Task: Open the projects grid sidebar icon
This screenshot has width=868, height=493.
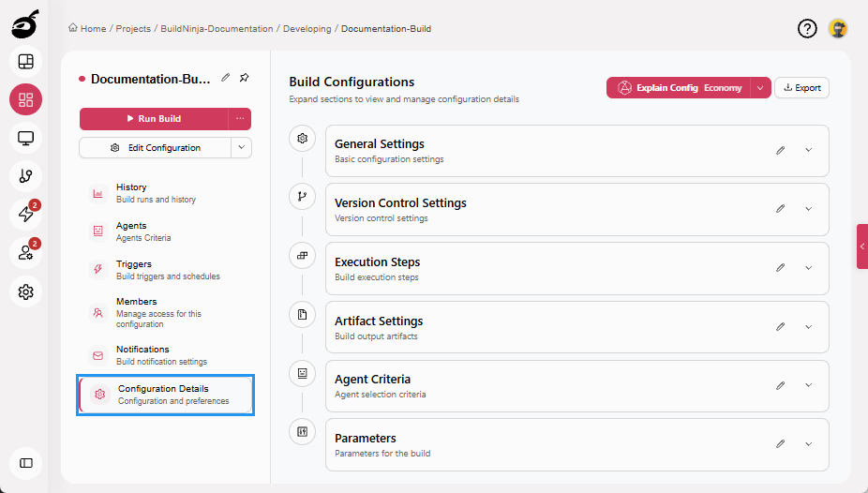Action: click(x=26, y=99)
